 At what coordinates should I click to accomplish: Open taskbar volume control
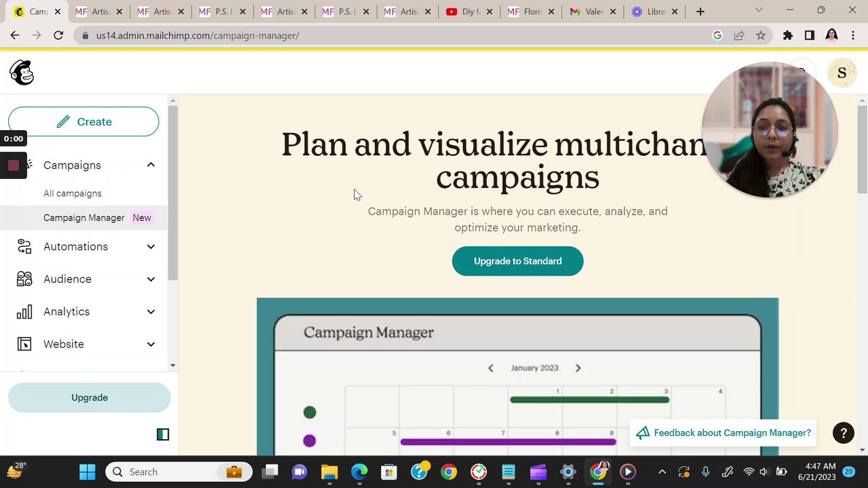point(764,472)
